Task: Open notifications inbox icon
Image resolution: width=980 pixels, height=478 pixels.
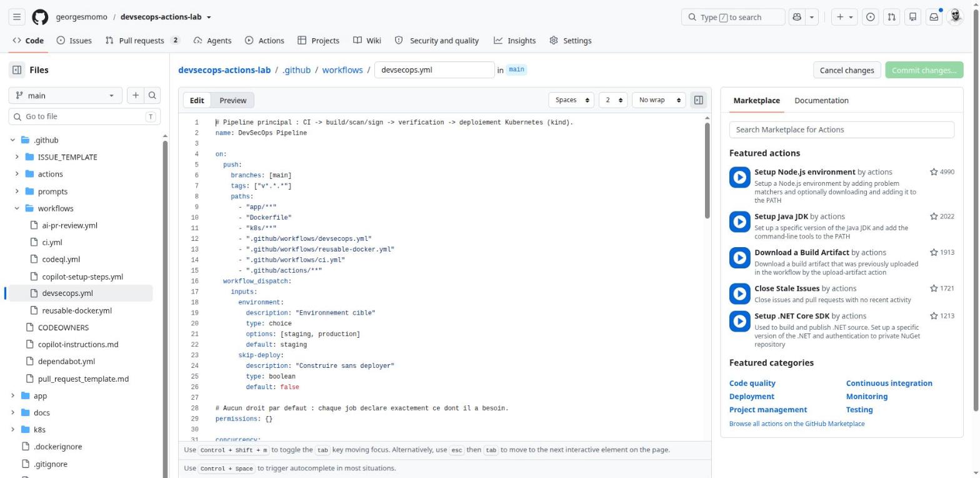Action: [934, 17]
